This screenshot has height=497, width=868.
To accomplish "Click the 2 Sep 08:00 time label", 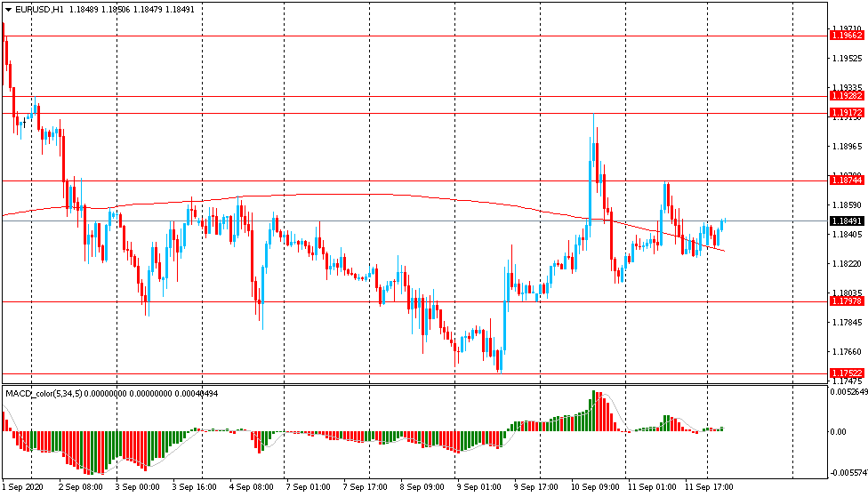I will (x=80, y=487).
